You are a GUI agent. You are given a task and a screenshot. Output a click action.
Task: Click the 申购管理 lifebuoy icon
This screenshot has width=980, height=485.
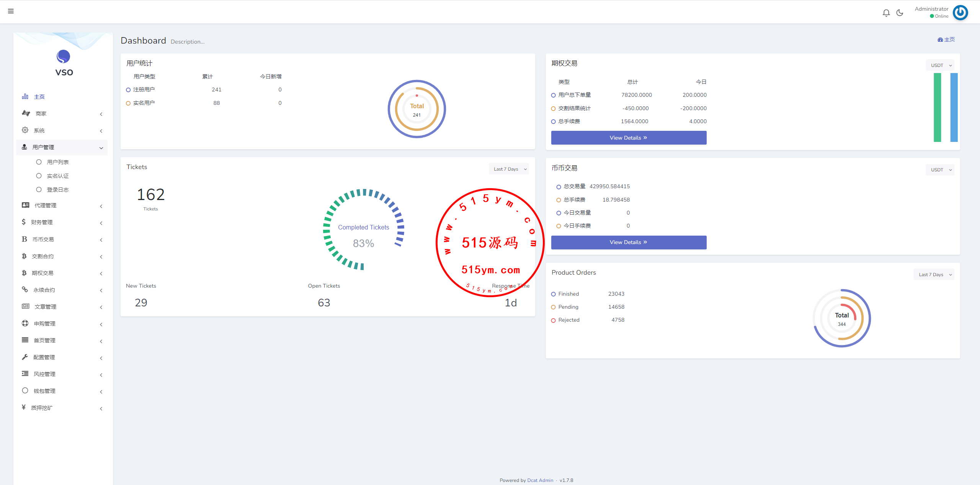pos(25,323)
